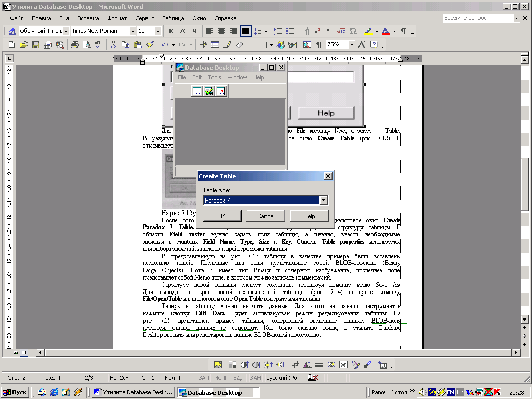Image resolution: width=532 pixels, height=399 pixels.
Task: Click the Введите вопрос help field
Action: [x=478, y=18]
